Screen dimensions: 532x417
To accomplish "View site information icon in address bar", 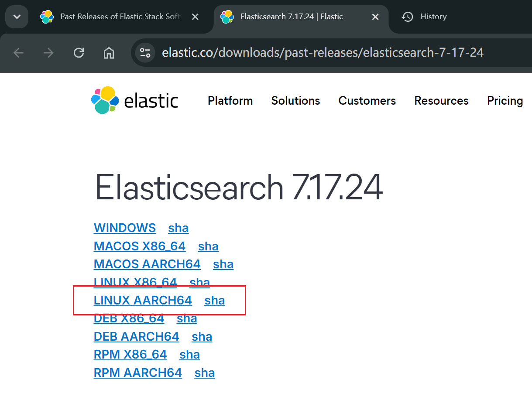I will (145, 53).
